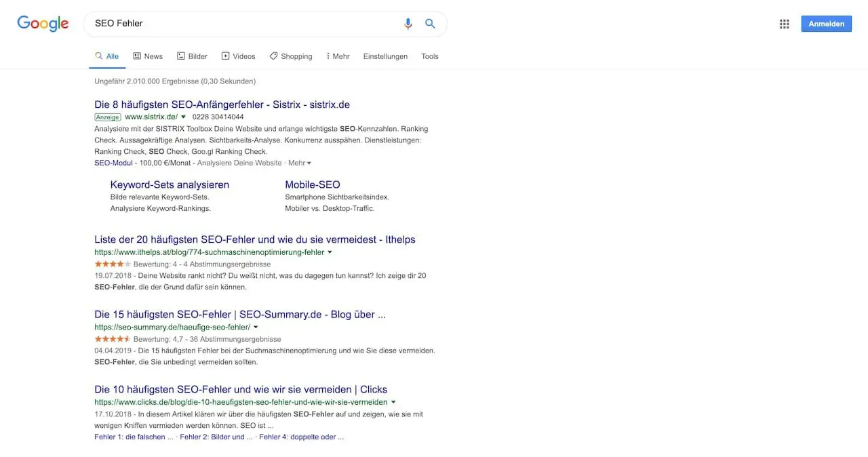Screen dimensions: 868x457
Task: Expand dropdown arrow beside seo-summary.de URL
Action: [x=256, y=327]
